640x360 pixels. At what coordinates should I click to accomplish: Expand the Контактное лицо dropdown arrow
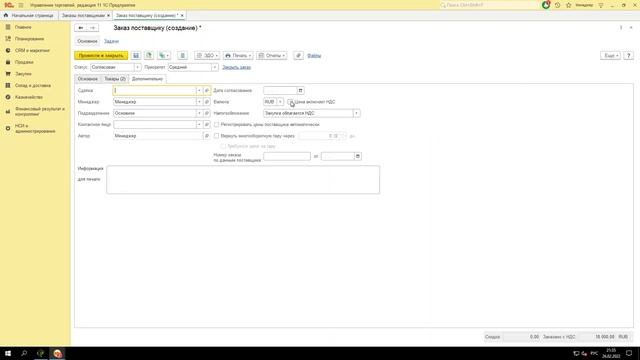pyautogui.click(x=199, y=124)
